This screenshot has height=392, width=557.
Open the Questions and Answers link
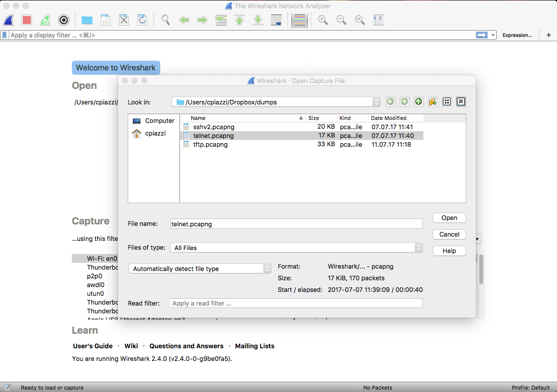point(186,346)
